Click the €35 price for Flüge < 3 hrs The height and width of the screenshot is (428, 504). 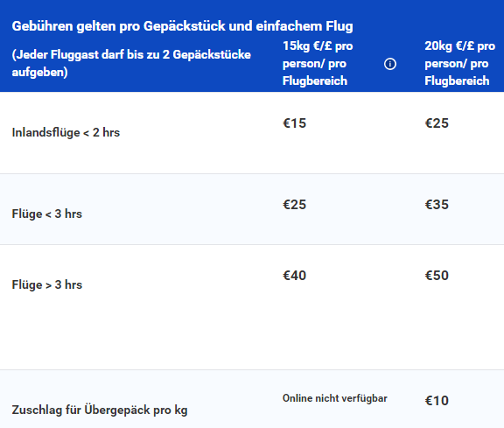(437, 205)
